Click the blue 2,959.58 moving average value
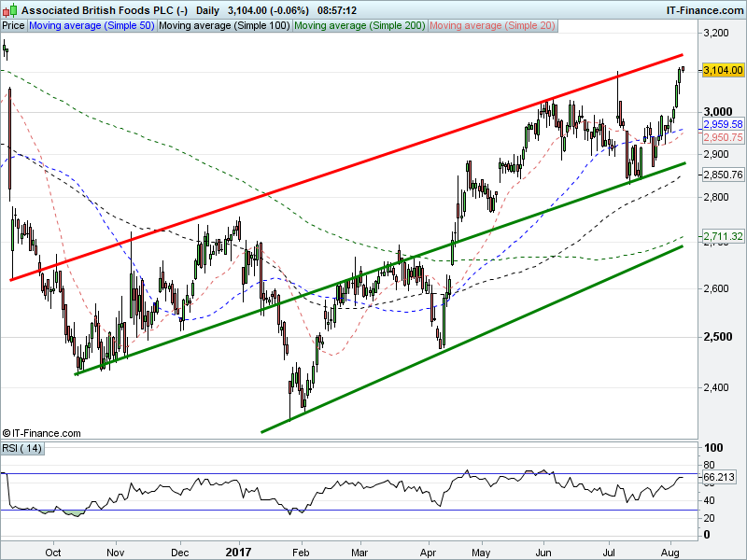Viewport: 747px width, 560px height. (723, 124)
